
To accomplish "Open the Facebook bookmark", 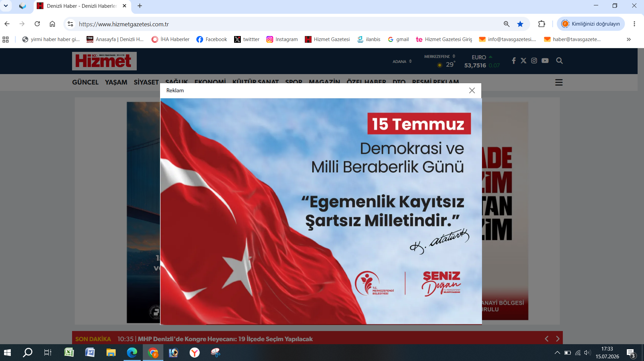I will pyautogui.click(x=212, y=39).
